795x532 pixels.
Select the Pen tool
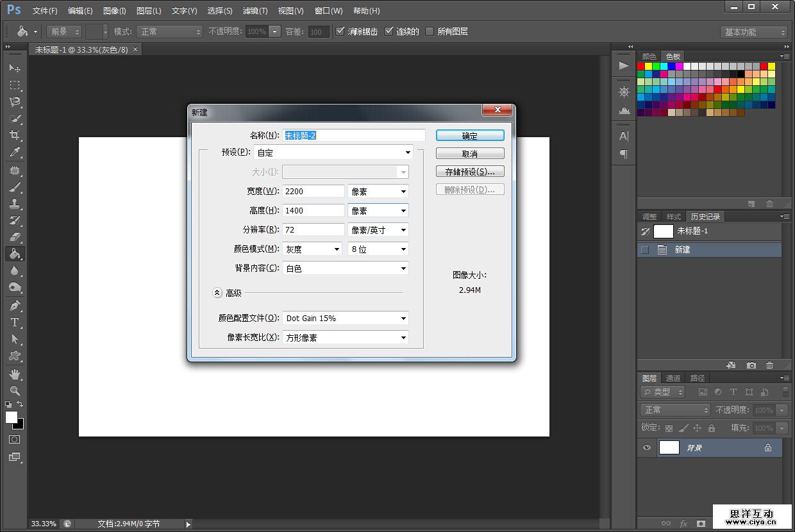click(x=15, y=306)
